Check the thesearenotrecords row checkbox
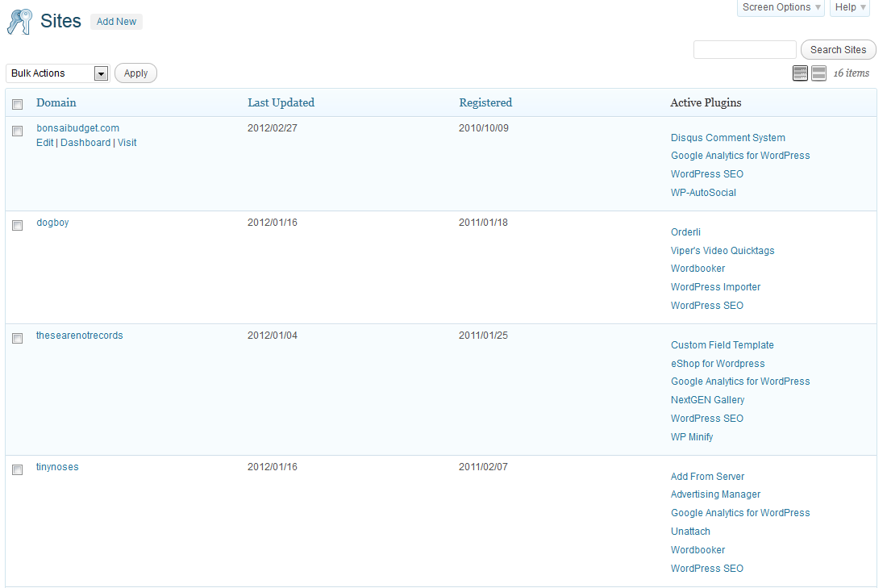This screenshot has height=588, width=887. 18,338
